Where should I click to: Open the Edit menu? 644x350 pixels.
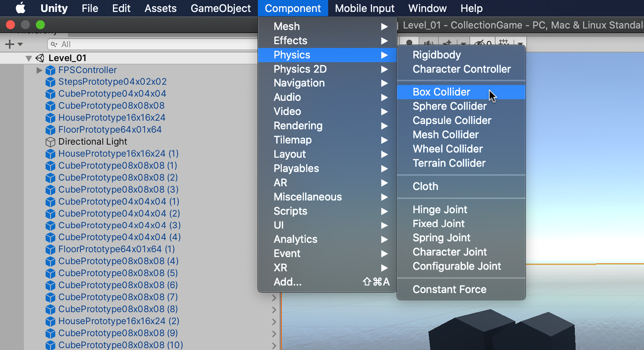pos(121,8)
